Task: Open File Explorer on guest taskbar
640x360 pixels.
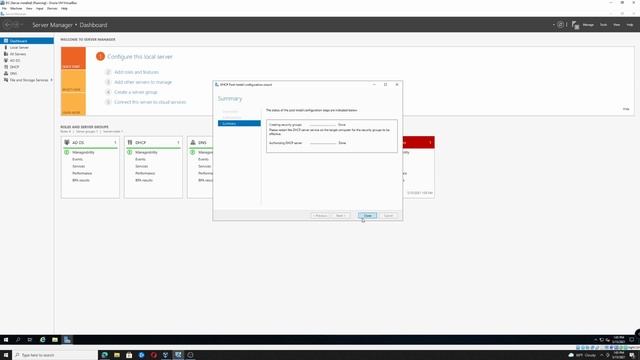Action: [x=55, y=340]
